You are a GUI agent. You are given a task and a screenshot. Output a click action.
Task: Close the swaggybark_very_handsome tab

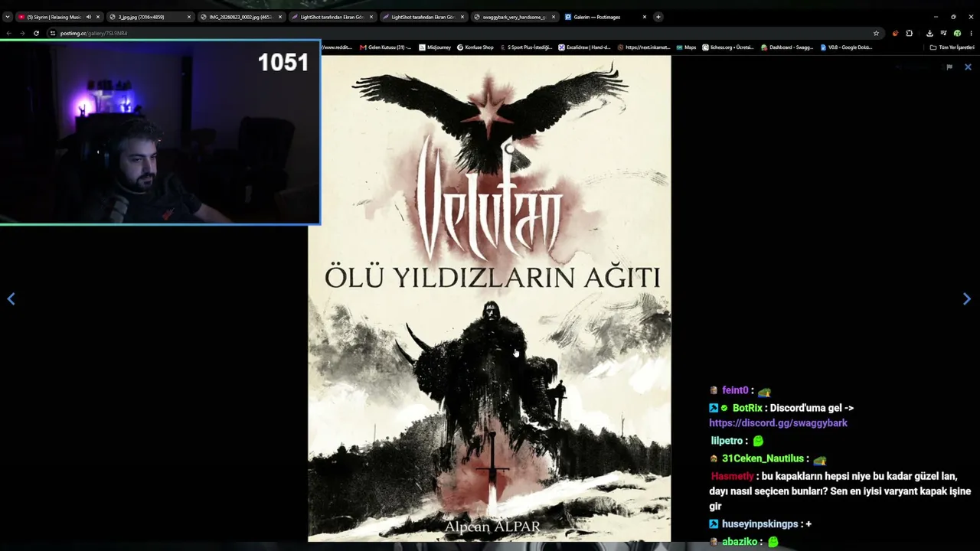[x=554, y=17]
